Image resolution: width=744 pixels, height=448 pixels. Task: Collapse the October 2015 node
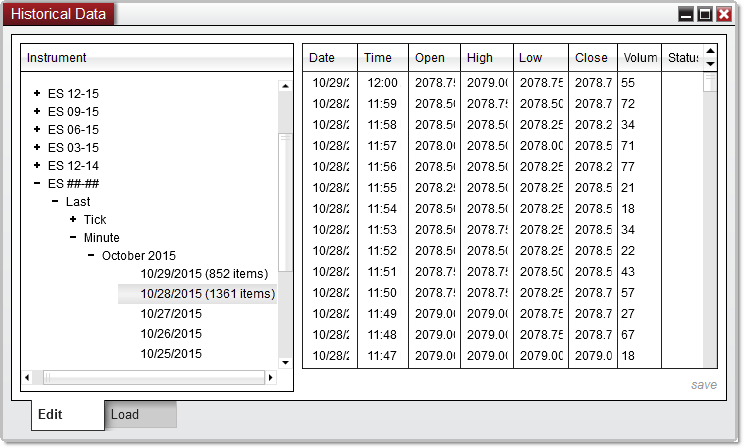(91, 255)
